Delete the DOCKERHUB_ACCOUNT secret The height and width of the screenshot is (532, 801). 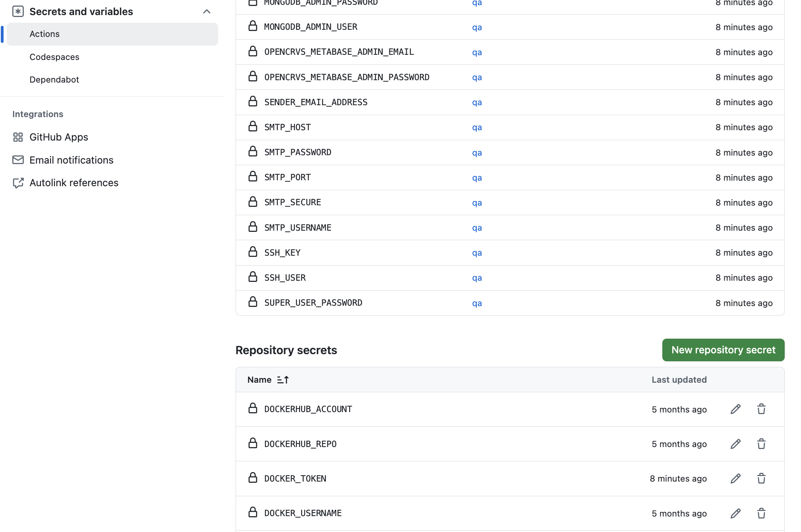point(761,409)
